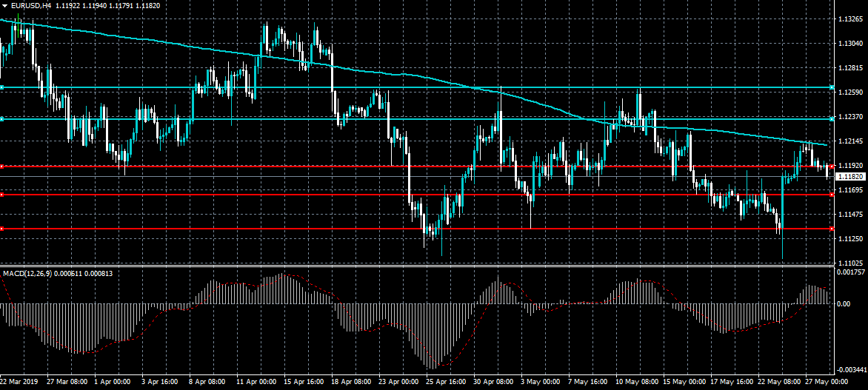
Task: Click the triangle icon beside EURUSD,H4
Action: click(x=5, y=5)
